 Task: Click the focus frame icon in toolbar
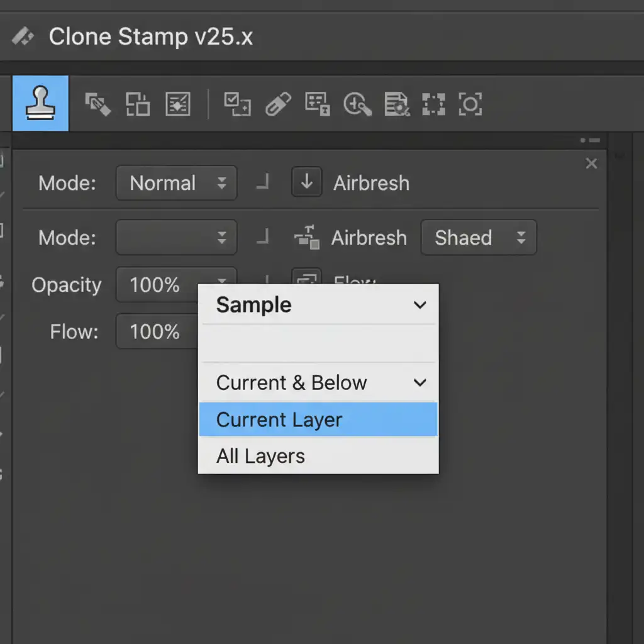pos(470,104)
